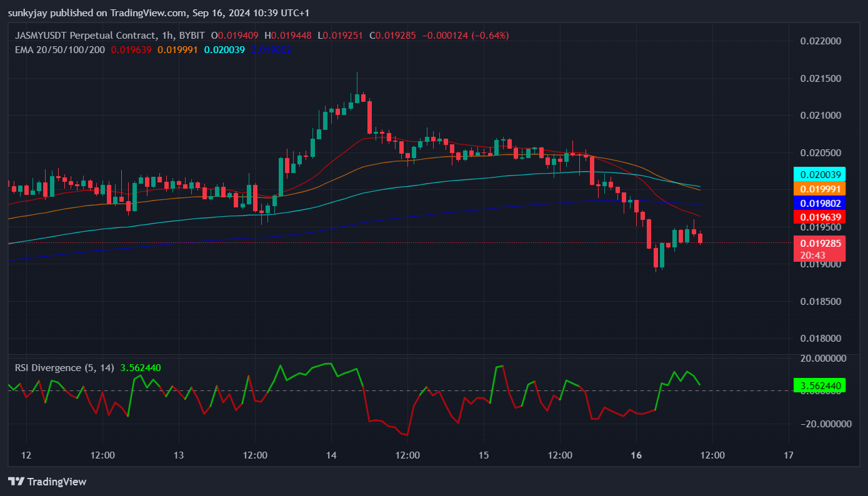Click the orange EMA 50 value 0.019991 in the legend

(178, 50)
